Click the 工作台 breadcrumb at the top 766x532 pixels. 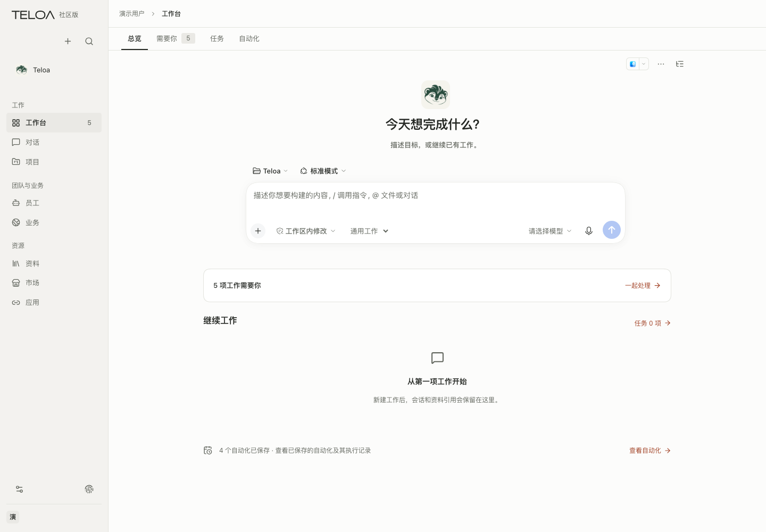171,14
